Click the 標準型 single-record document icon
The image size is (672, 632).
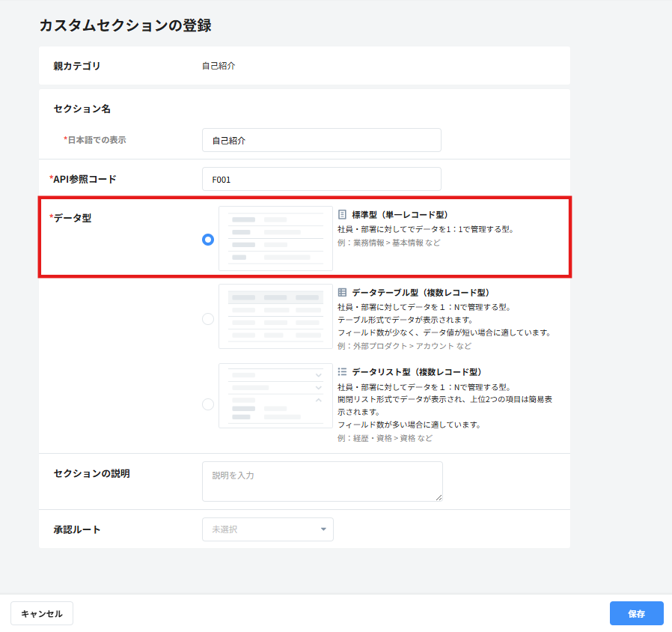[x=342, y=214]
